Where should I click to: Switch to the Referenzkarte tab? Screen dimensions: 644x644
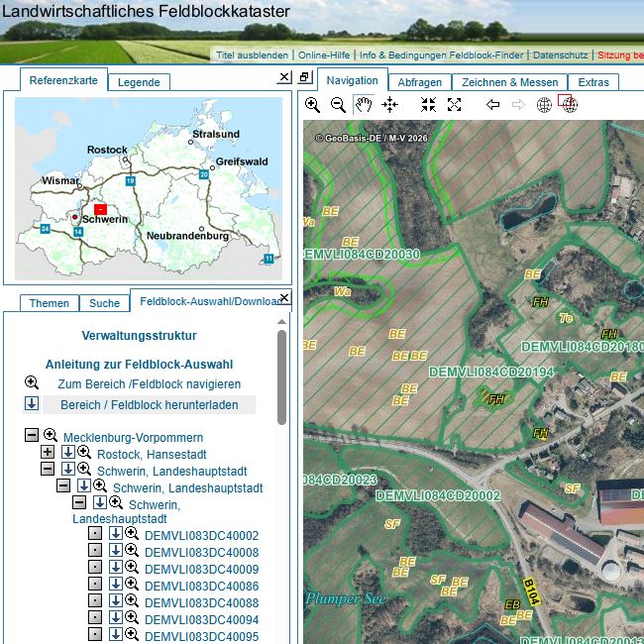coord(63,80)
